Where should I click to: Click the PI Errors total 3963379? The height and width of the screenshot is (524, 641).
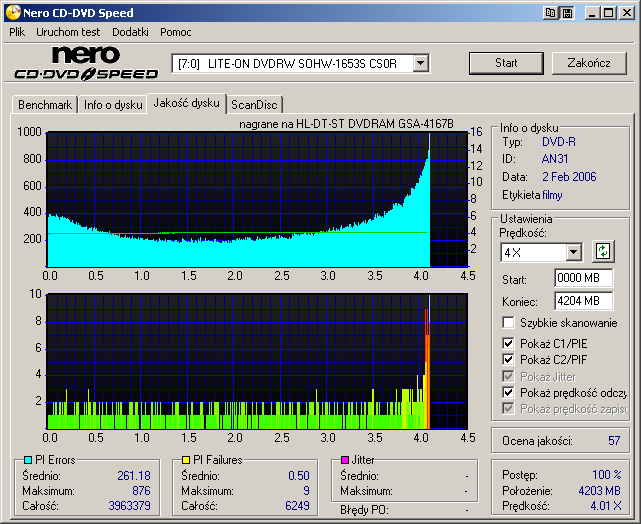pyautogui.click(x=129, y=506)
